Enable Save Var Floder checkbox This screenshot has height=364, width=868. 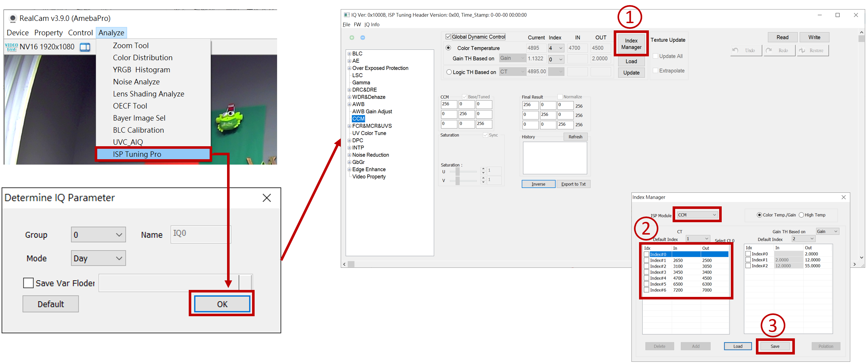click(28, 283)
